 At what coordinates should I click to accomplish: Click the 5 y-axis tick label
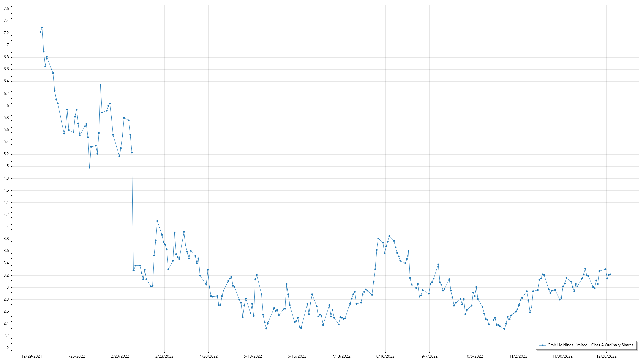pyautogui.click(x=8, y=166)
